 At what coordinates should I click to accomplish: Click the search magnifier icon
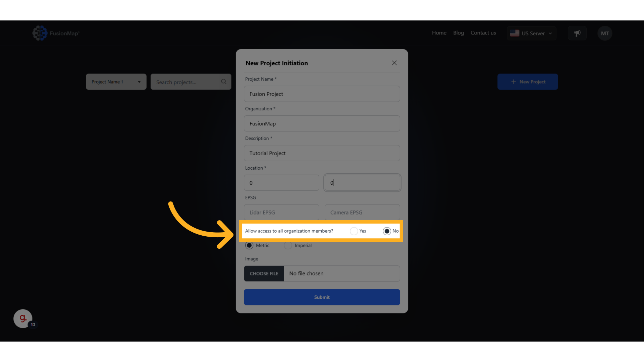[x=224, y=82]
